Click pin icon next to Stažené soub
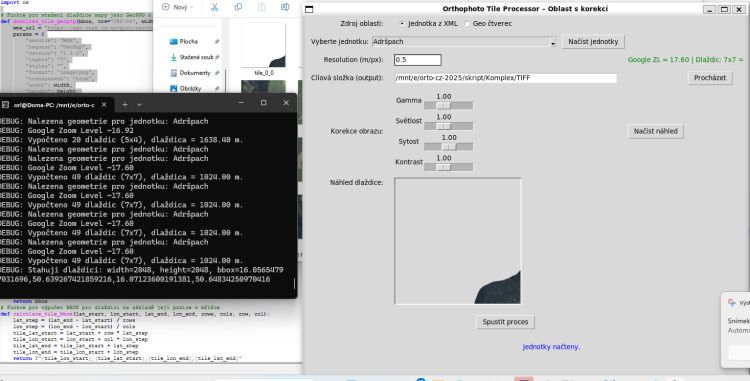The width and height of the screenshot is (750, 381). [217, 57]
